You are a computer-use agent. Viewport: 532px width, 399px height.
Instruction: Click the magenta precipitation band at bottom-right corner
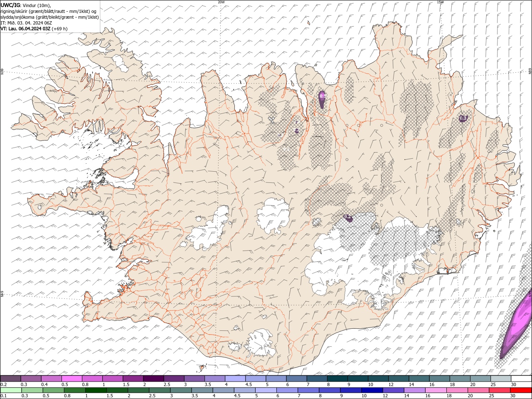pyautogui.click(x=517, y=325)
